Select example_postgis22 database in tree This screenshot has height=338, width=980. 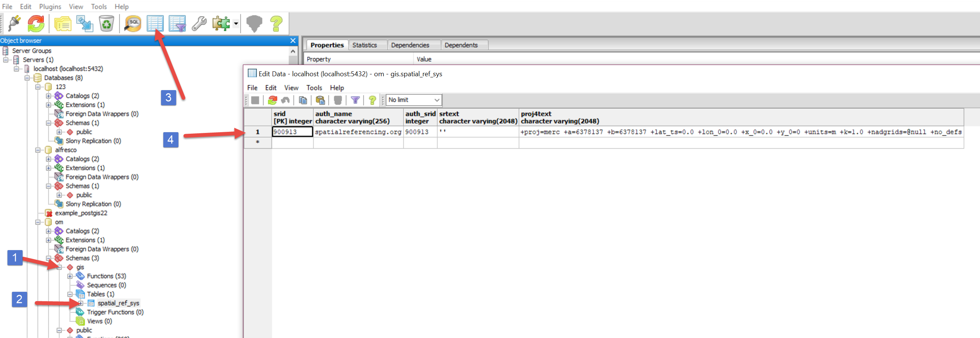pos(81,213)
